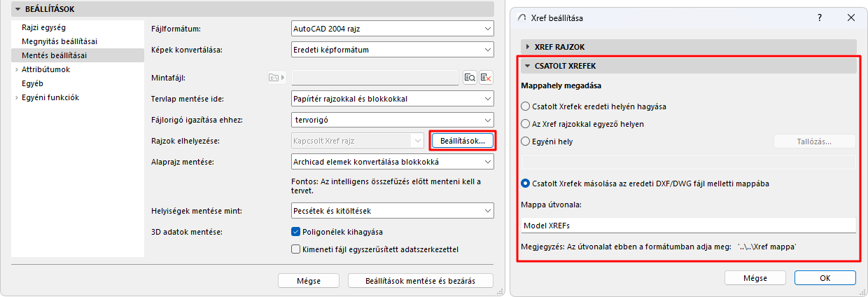Image resolution: width=868 pixels, height=297 pixels.
Task: Collapse the CSATOLT XREFEK section
Action: click(528, 66)
